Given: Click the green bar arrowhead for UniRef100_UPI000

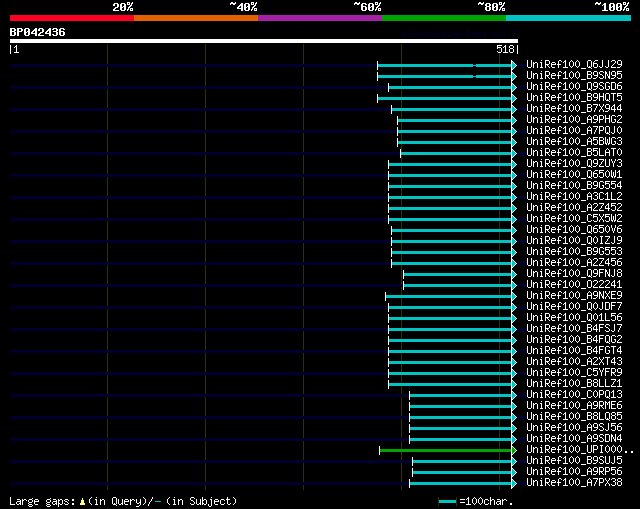Looking at the screenshot, I should click(x=514, y=450).
